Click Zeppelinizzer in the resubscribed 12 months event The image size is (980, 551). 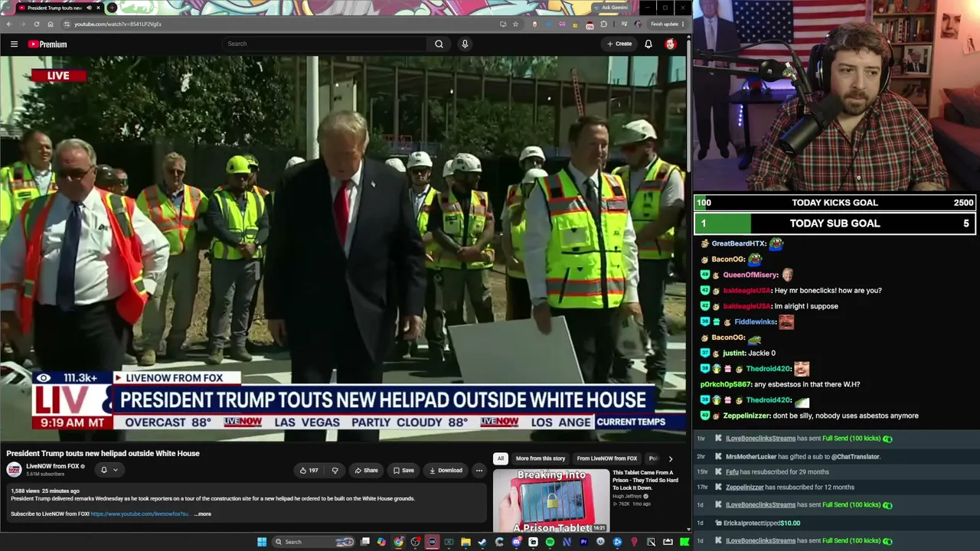point(745,487)
